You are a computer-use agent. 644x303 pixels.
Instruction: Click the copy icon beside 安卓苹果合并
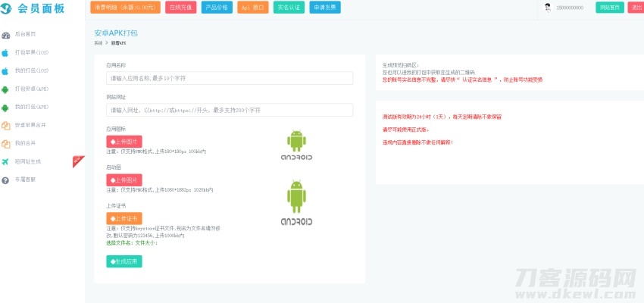(6, 125)
